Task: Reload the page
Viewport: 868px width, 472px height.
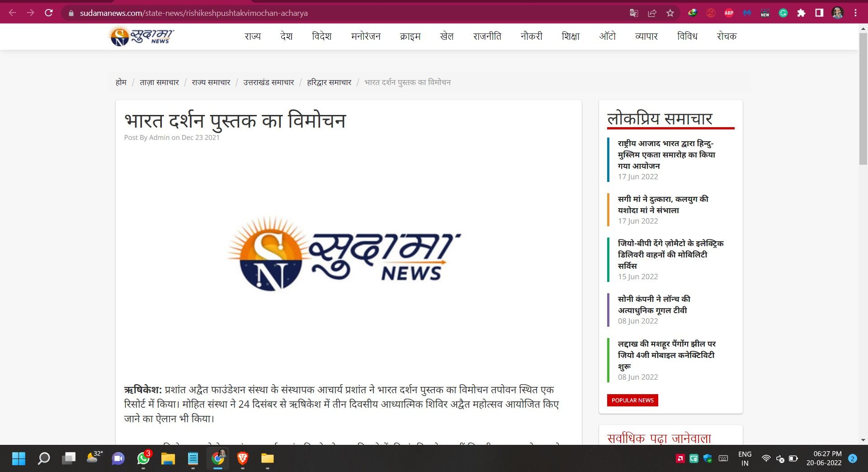Action: click(49, 13)
